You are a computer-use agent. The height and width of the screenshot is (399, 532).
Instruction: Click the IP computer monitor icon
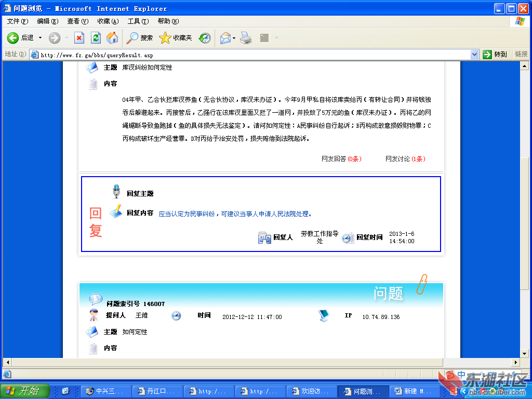pos(324,315)
